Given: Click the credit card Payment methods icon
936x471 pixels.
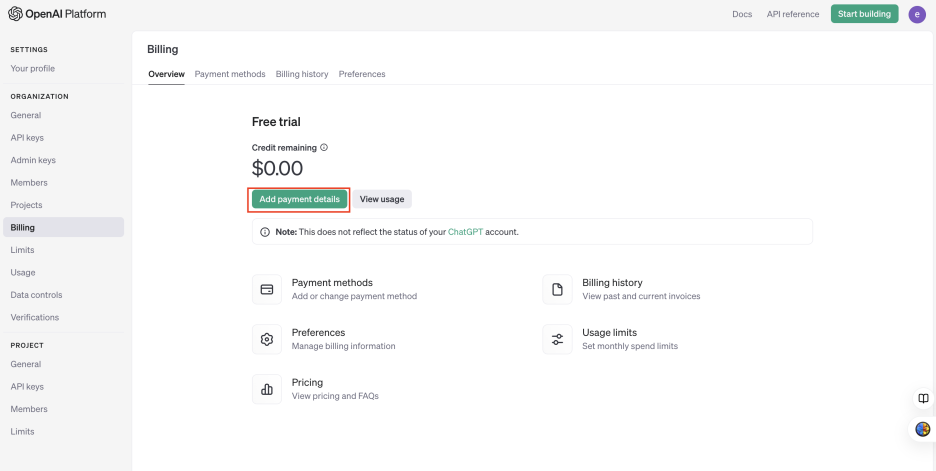Looking at the screenshot, I should (267, 289).
